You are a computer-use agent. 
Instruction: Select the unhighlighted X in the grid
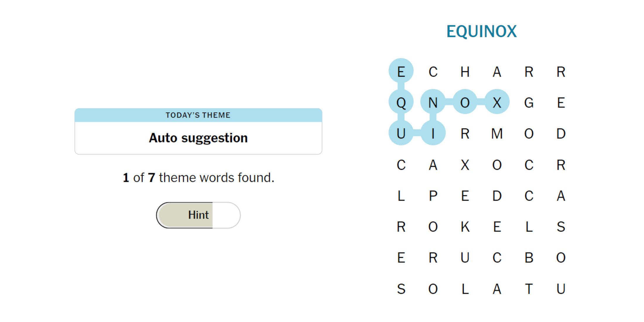tap(465, 165)
